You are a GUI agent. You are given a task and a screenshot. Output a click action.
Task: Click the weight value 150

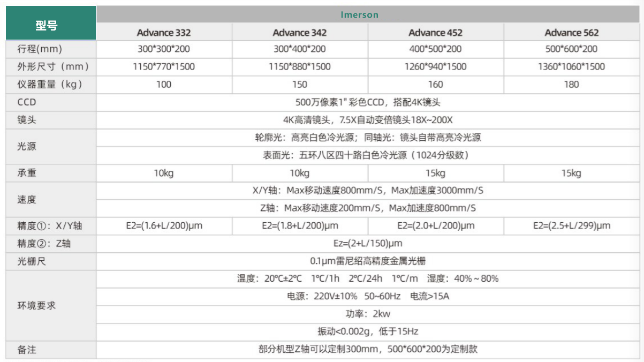(x=300, y=85)
